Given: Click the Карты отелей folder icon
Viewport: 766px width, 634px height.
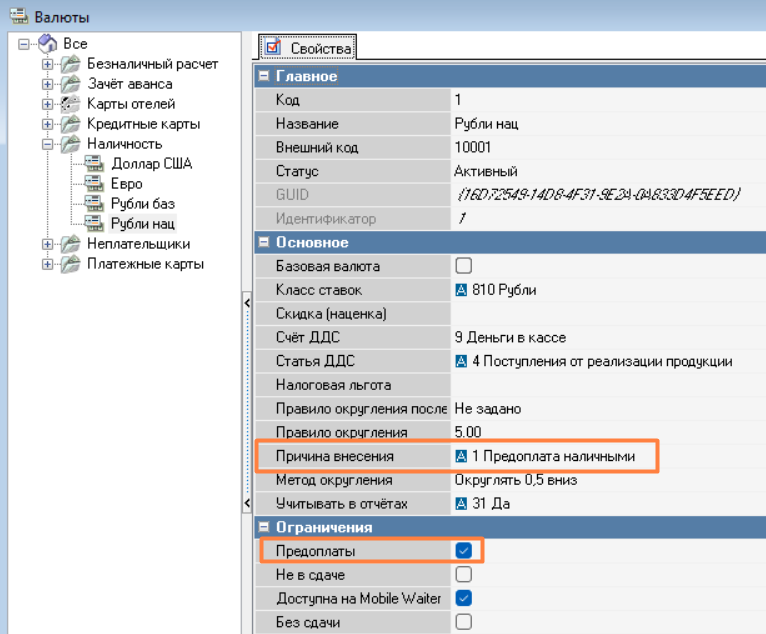Looking at the screenshot, I should (70, 104).
